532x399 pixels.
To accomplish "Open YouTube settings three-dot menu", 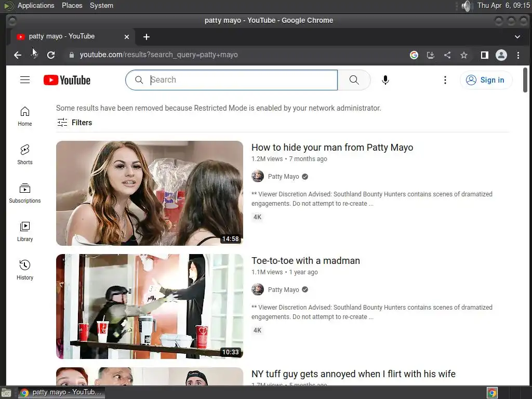I will point(445,80).
